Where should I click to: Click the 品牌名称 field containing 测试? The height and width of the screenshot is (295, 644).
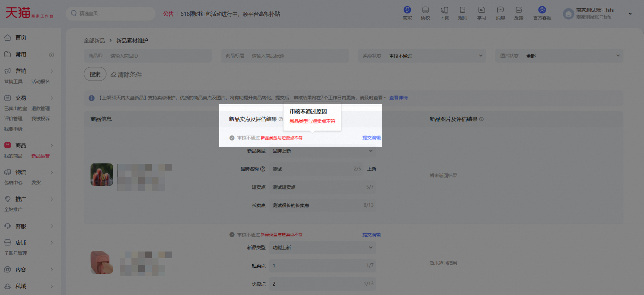[x=316, y=169]
